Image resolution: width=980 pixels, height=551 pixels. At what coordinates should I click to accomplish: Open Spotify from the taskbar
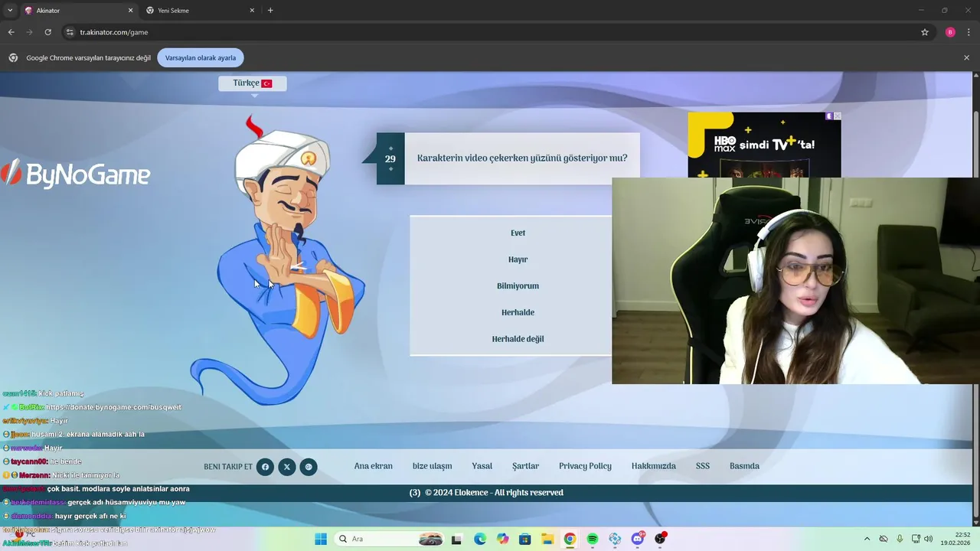tap(593, 539)
